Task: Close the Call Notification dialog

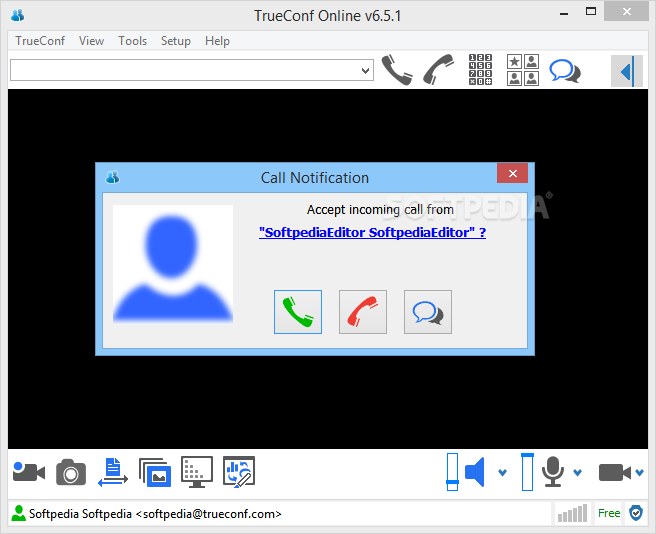Action: click(x=512, y=173)
